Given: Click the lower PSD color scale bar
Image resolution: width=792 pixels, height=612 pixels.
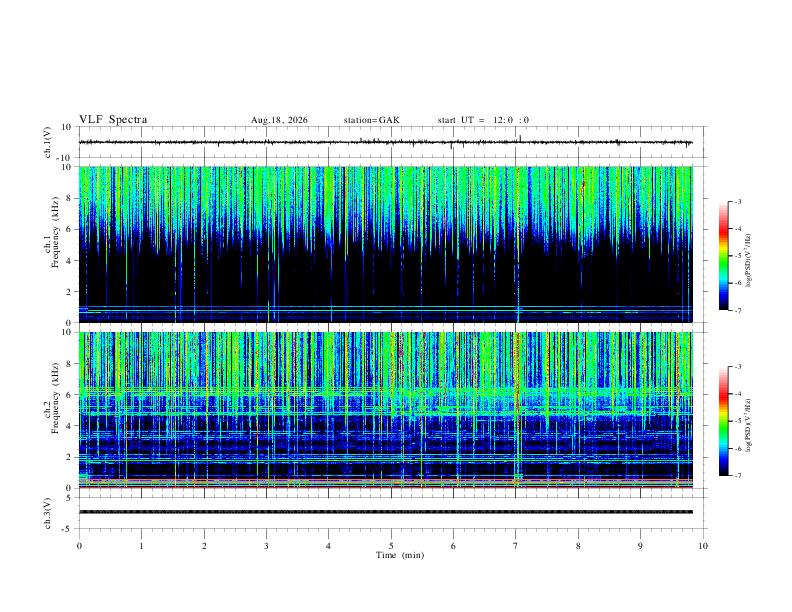Looking at the screenshot, I should 723,421.
